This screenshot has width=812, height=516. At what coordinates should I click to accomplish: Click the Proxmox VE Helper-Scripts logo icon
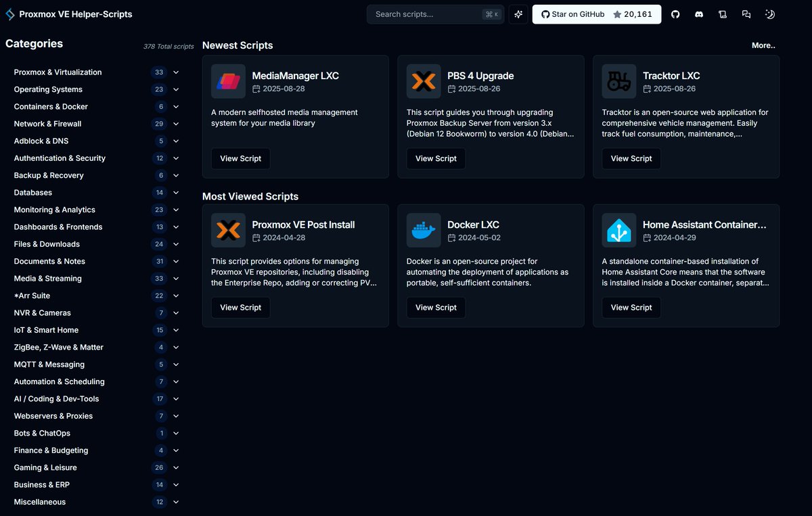(10, 14)
